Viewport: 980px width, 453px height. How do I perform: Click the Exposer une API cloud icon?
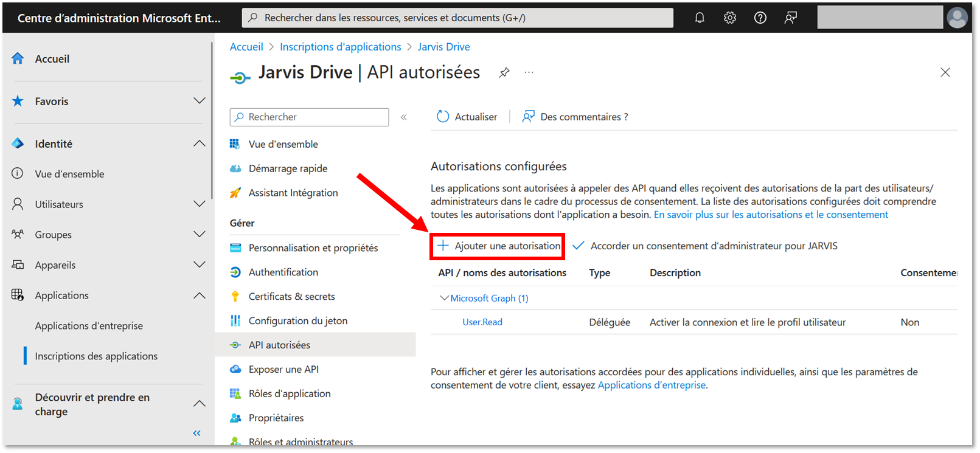(235, 369)
